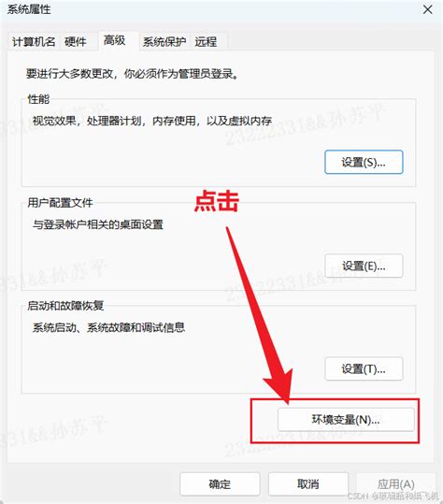Open 设置(T)... for startup and recovery
Viewport: 443px width, 504px height.
pyautogui.click(x=364, y=369)
